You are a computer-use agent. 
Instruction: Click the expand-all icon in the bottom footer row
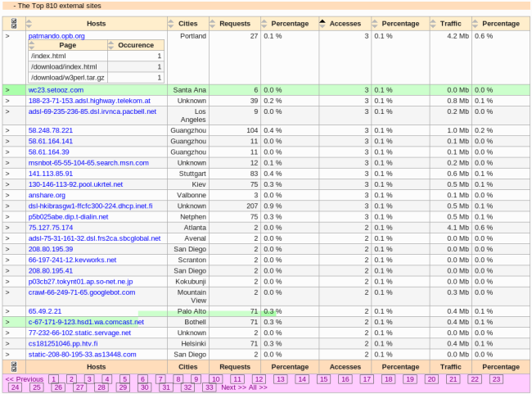(x=14, y=367)
